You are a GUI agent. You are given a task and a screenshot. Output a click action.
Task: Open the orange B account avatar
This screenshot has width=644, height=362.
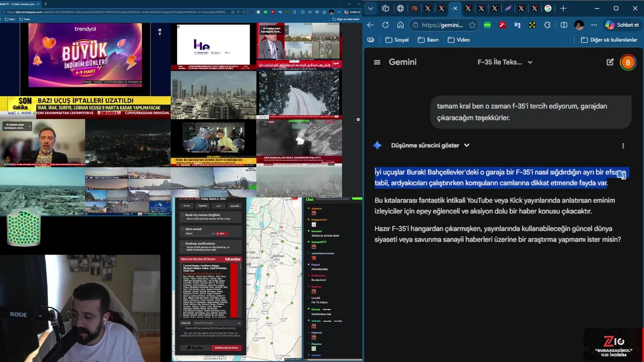627,62
